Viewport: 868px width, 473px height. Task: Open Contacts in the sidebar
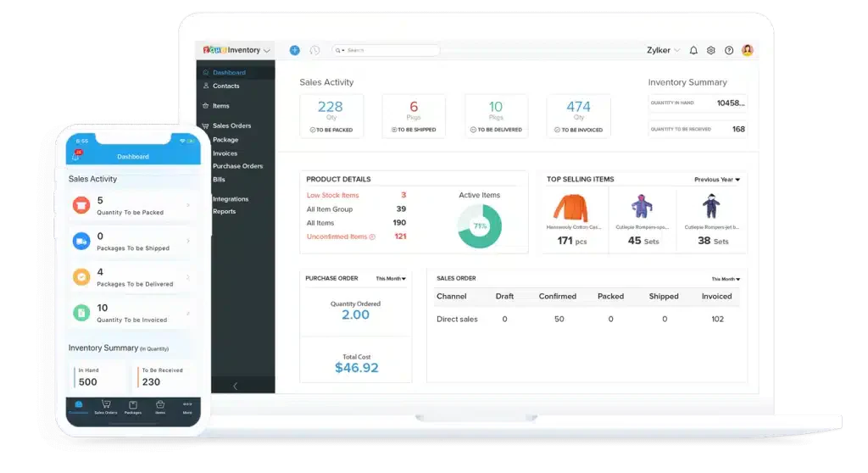225,86
